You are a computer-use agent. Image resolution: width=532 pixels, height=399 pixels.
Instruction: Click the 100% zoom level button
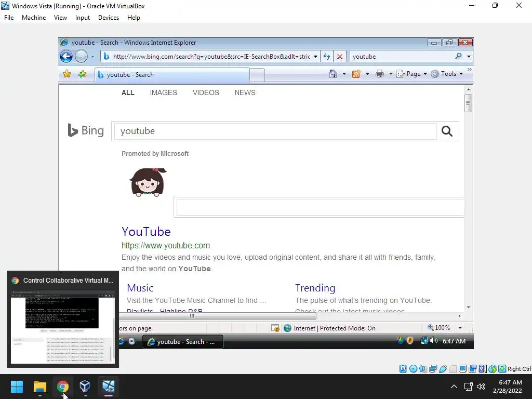coord(438,328)
